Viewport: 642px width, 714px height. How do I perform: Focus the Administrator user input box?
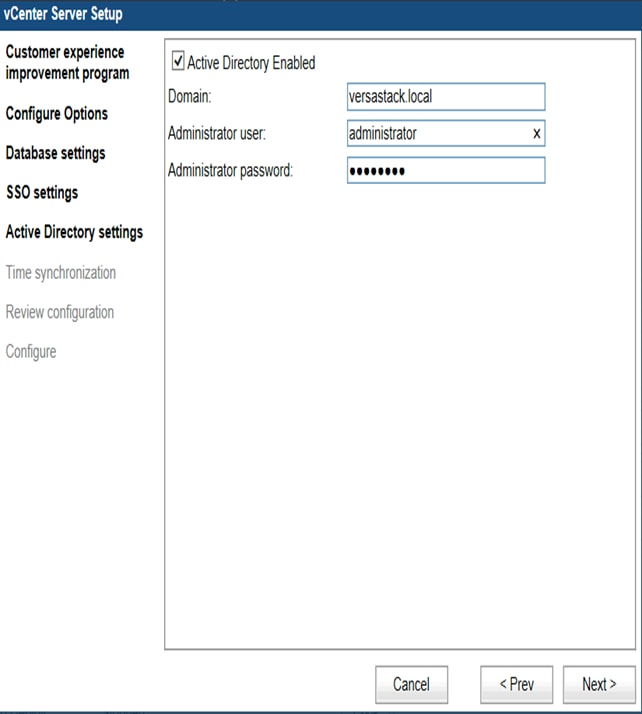pyautogui.click(x=436, y=133)
